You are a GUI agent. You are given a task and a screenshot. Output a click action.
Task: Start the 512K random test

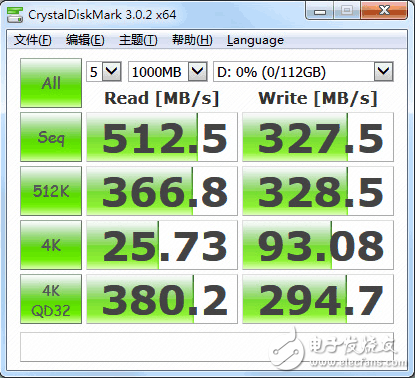click(x=51, y=191)
